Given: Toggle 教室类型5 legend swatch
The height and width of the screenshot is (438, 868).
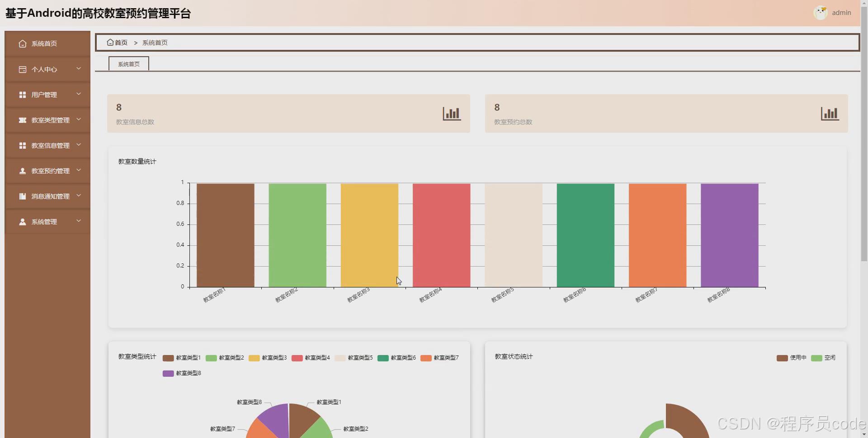Looking at the screenshot, I should pos(340,358).
